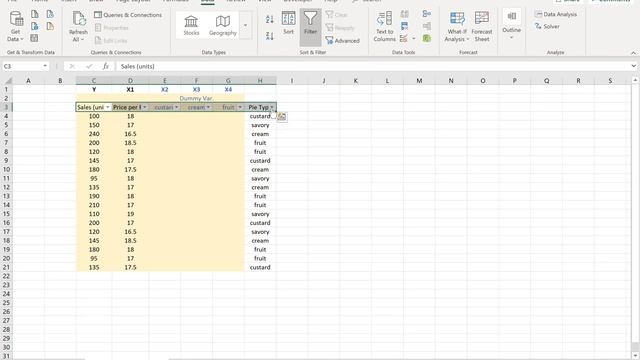Click the Refresh All button icon
This screenshot has height=360, width=640.
(78, 19)
